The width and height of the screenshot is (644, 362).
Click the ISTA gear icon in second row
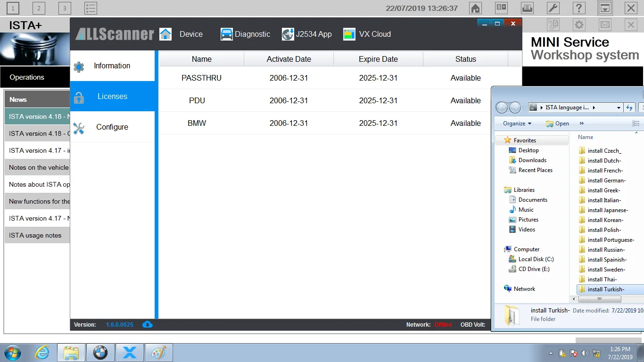click(579, 25)
